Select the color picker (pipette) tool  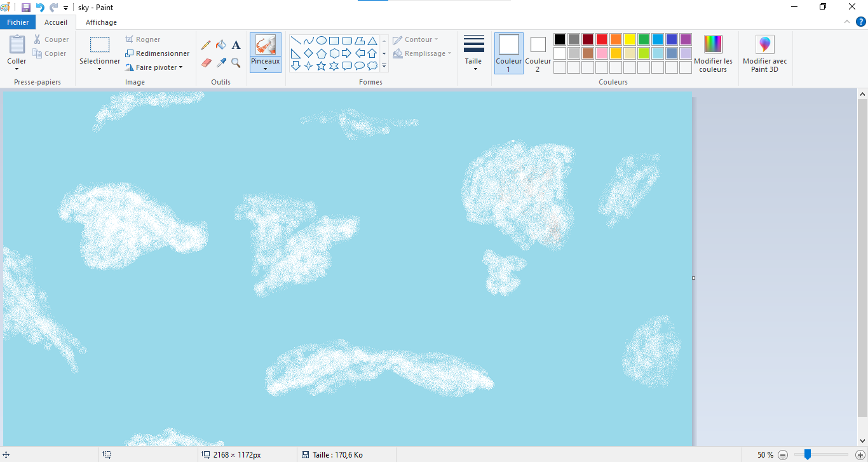click(x=220, y=62)
